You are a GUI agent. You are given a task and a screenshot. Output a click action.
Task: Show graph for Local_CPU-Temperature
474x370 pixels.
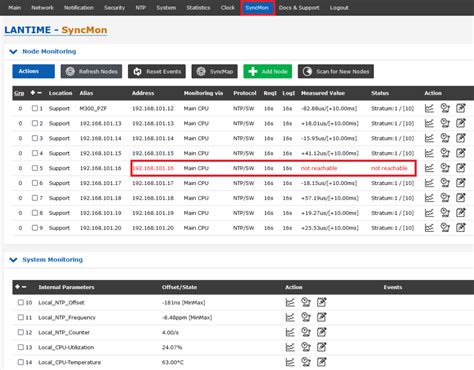coord(290,362)
